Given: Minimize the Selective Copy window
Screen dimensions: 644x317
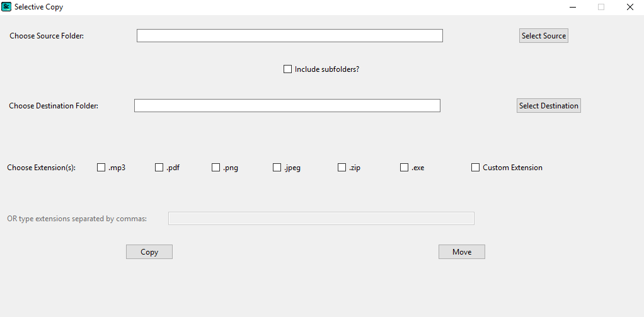Looking at the screenshot, I should coord(573,7).
